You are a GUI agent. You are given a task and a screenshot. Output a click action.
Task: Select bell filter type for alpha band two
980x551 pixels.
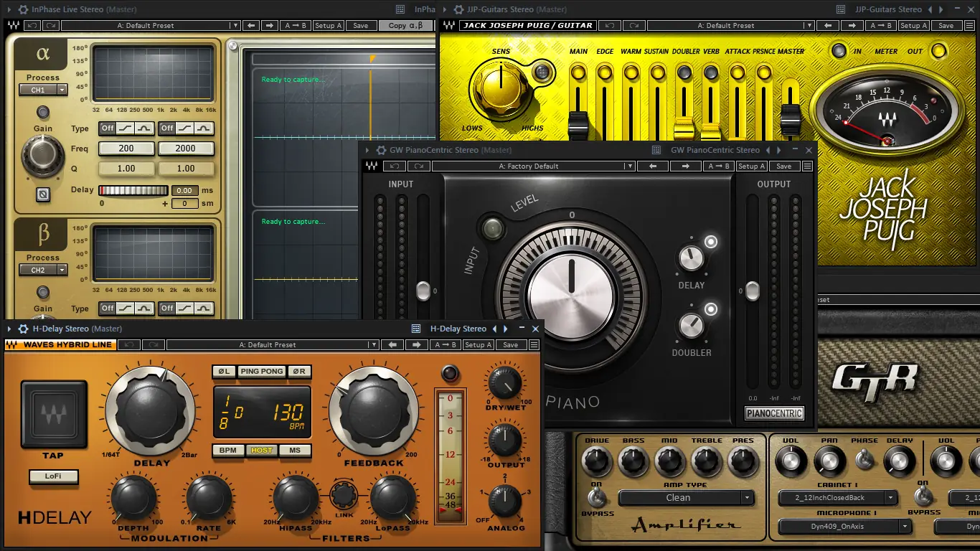[x=204, y=128]
